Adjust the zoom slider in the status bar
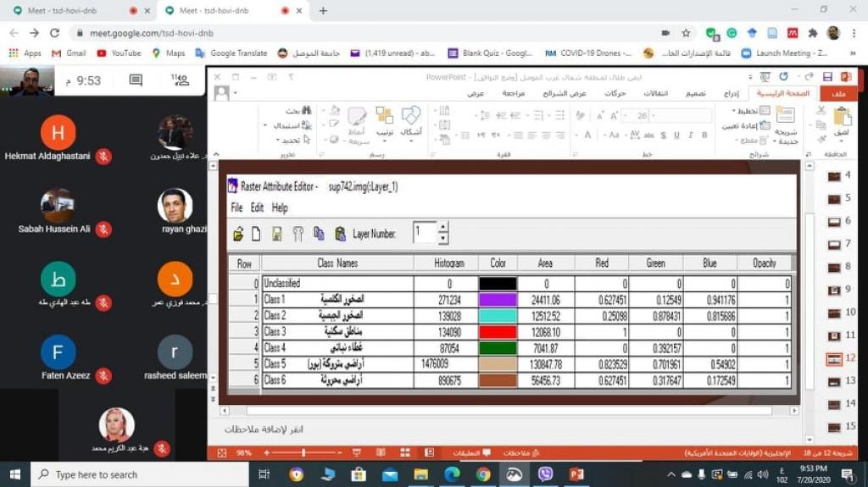The image size is (868, 487). [303, 453]
